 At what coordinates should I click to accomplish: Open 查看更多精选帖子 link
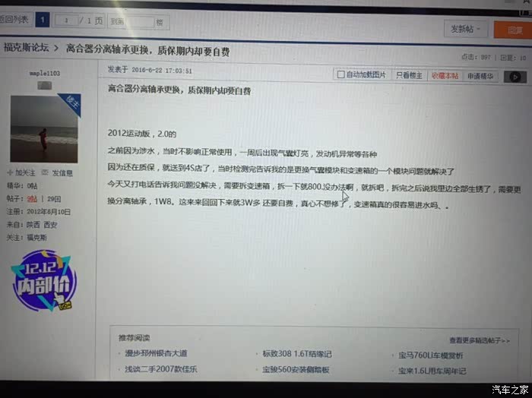click(x=480, y=340)
